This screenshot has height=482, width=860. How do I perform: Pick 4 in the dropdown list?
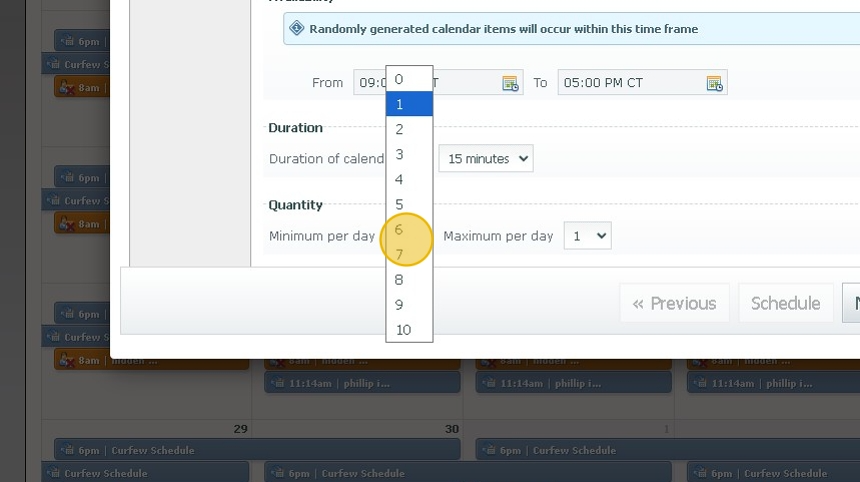409,179
